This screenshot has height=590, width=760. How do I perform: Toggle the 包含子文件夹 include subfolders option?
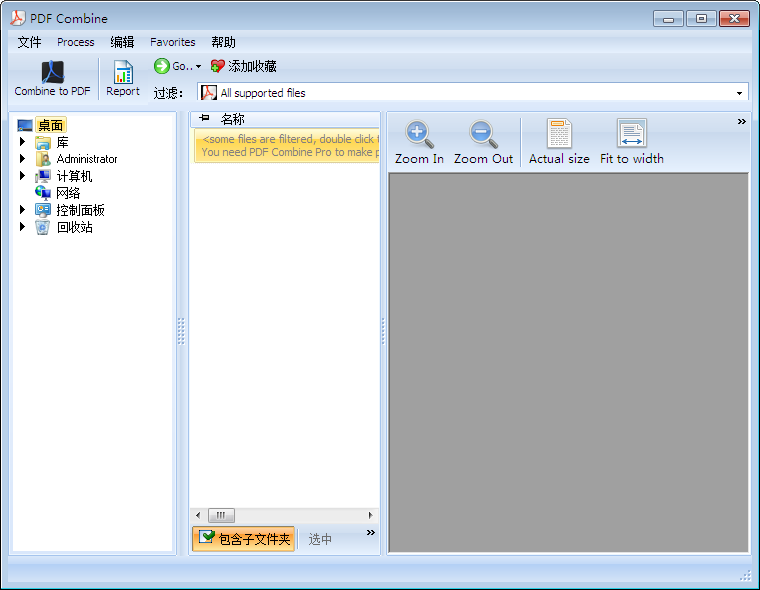pyautogui.click(x=243, y=539)
